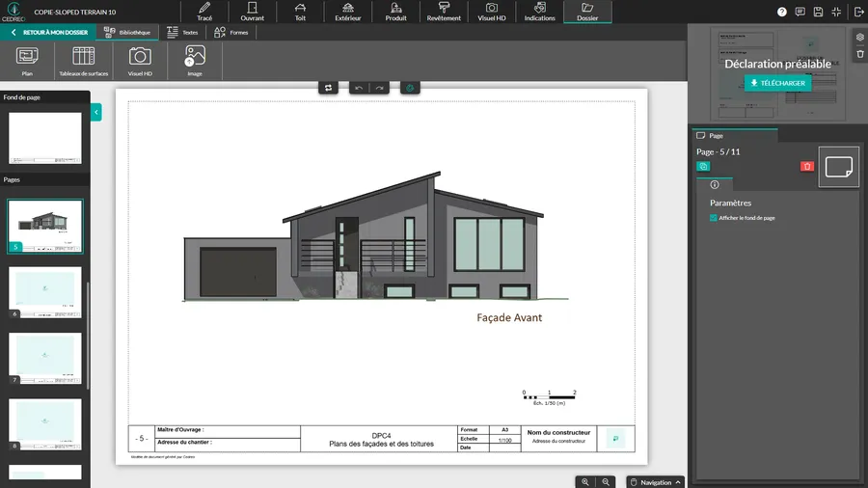This screenshot has width=868, height=488.
Task: Select page 5 thumbnail
Action: [44, 227]
